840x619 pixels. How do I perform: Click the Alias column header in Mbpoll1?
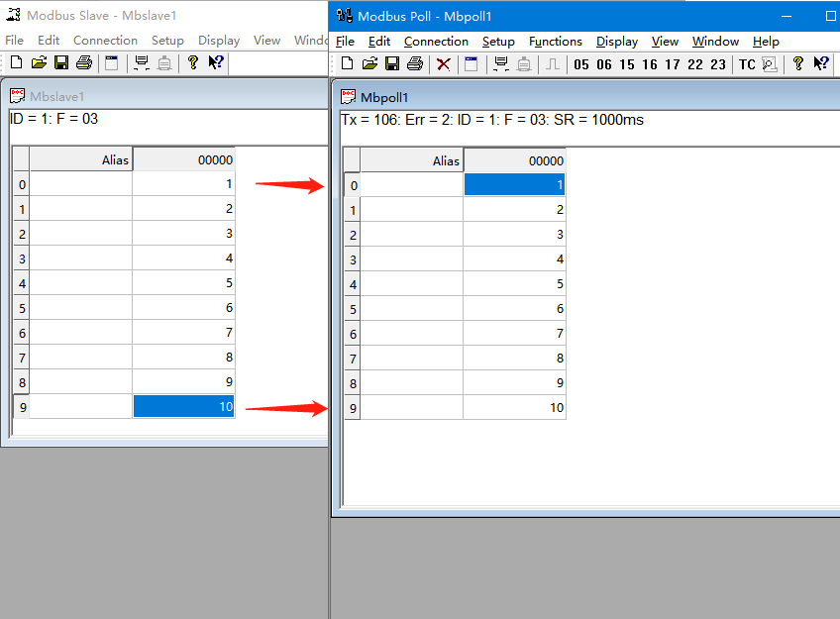[x=412, y=160]
